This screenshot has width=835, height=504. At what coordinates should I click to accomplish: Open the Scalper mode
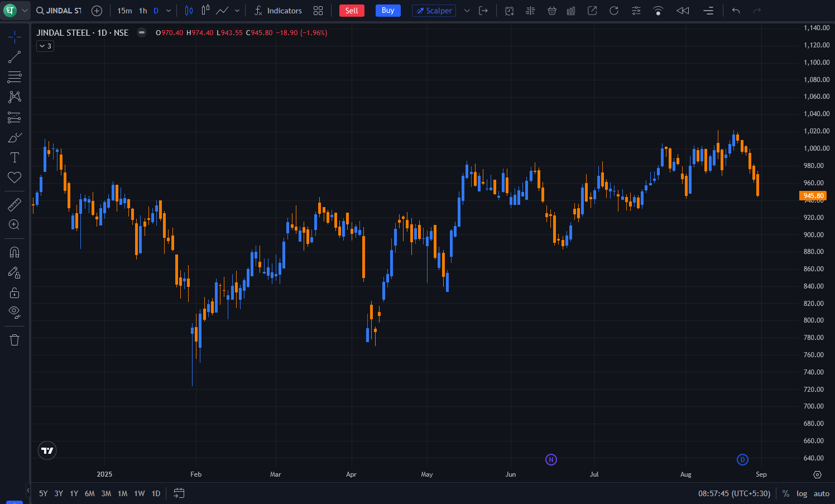[434, 11]
